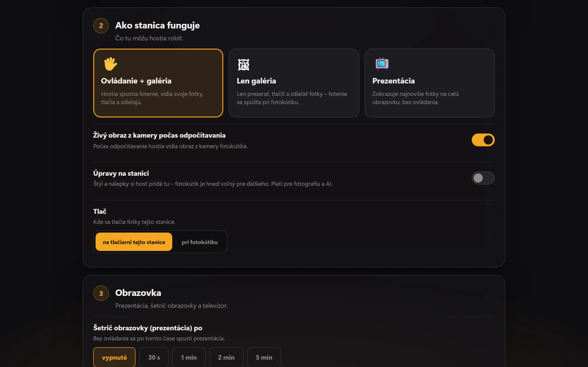Switch printing to 'pri fotokútiku'
The height and width of the screenshot is (367, 588).
coord(199,242)
